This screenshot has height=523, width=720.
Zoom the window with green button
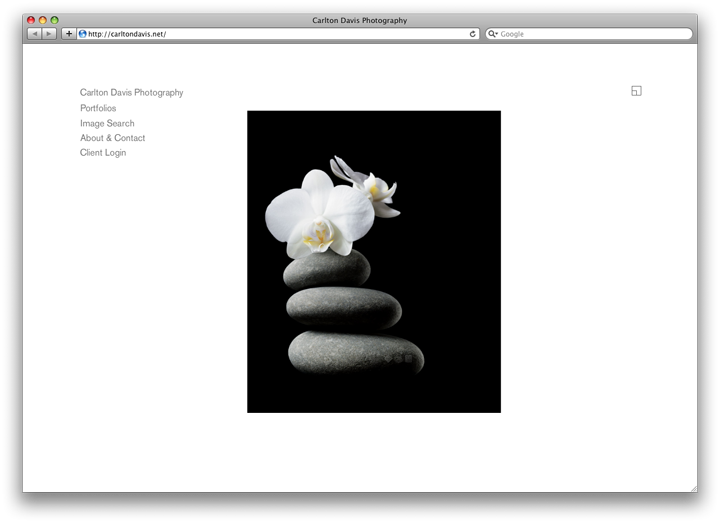[x=55, y=20]
